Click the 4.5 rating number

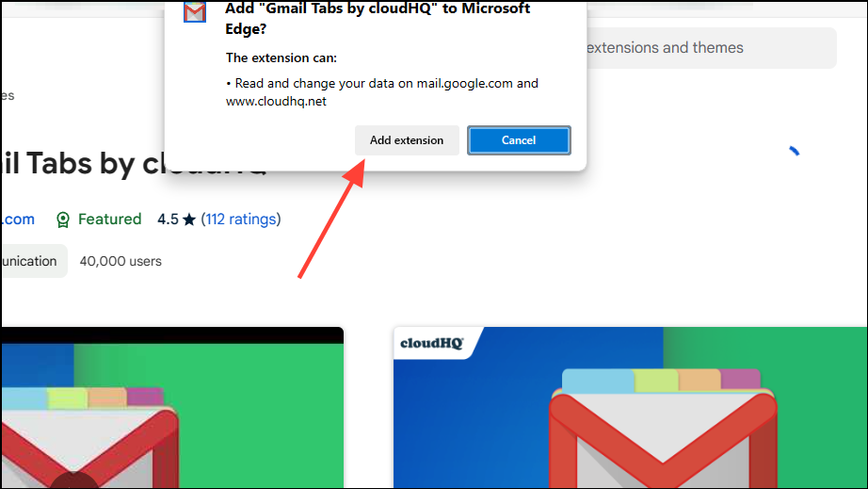pyautogui.click(x=168, y=220)
